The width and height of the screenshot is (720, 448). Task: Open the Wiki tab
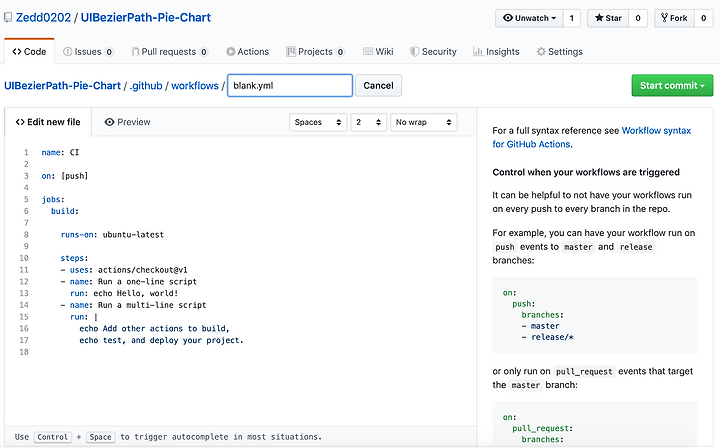point(378,51)
